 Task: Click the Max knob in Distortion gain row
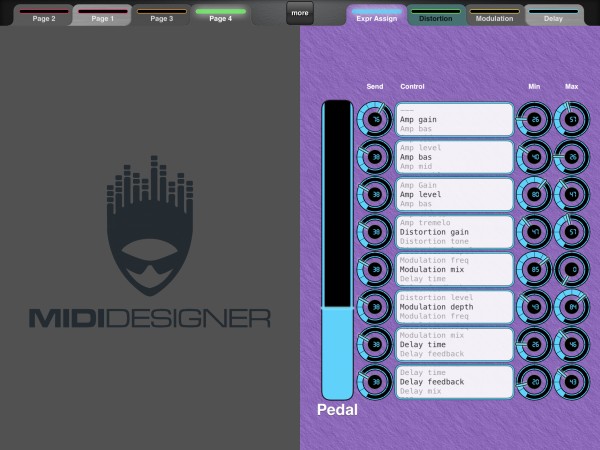click(x=572, y=232)
